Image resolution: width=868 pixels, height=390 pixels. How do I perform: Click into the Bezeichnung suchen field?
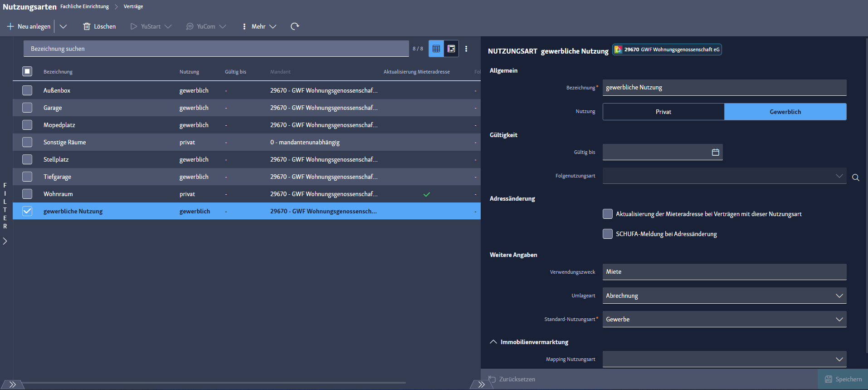pos(216,49)
